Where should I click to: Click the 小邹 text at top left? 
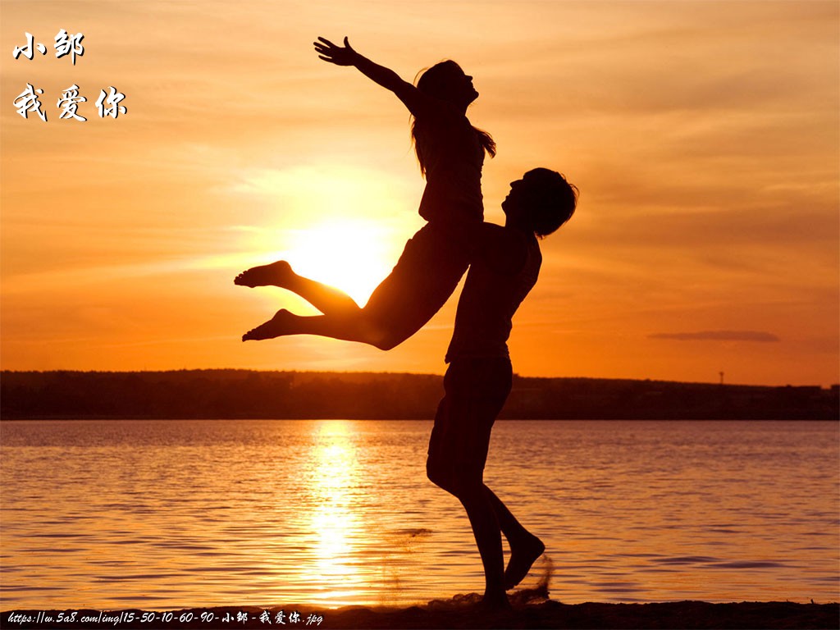48,47
